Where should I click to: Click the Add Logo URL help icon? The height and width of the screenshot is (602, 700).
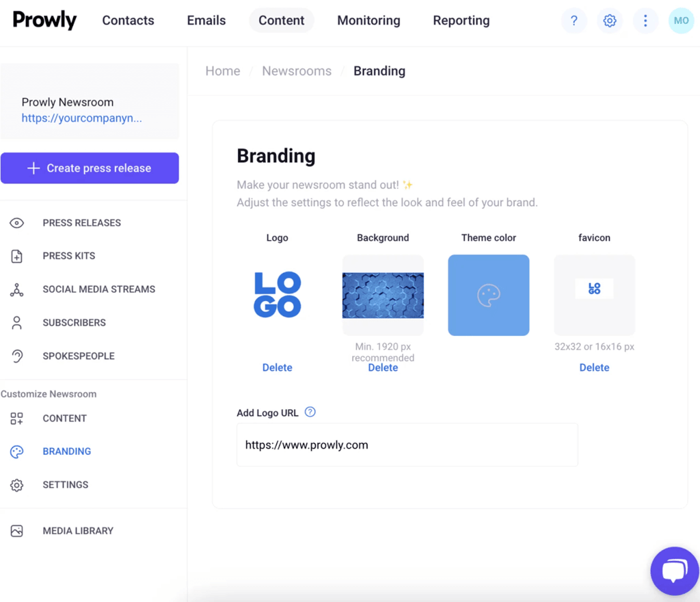click(x=310, y=412)
